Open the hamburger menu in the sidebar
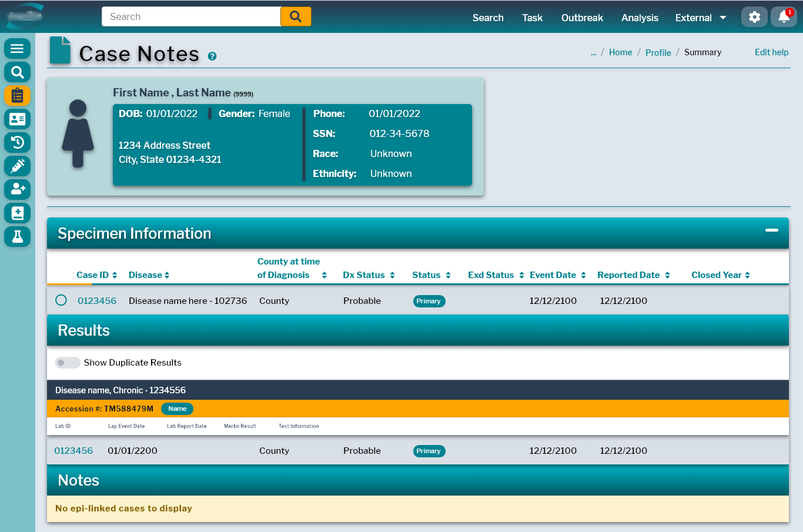The height and width of the screenshot is (532, 803). [x=17, y=48]
